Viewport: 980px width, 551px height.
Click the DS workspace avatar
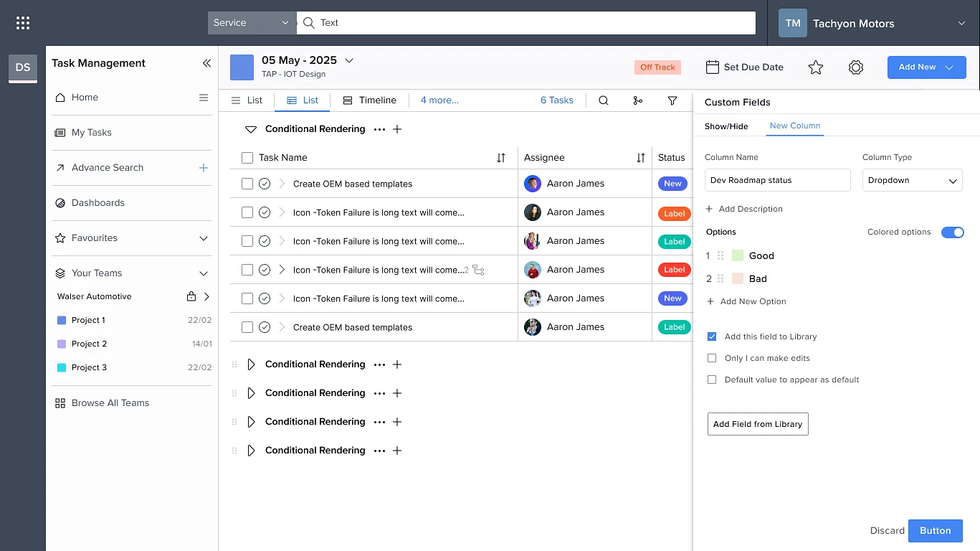coord(23,67)
